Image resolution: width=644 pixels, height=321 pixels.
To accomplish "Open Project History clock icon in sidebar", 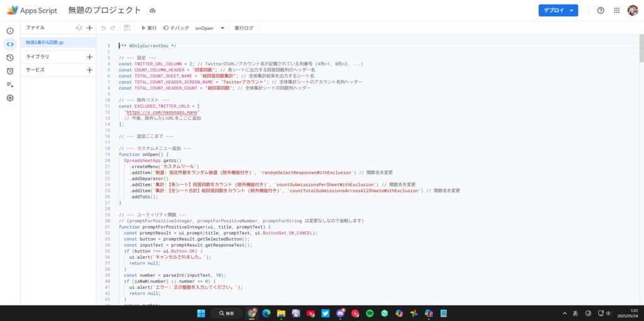I will (10, 58).
